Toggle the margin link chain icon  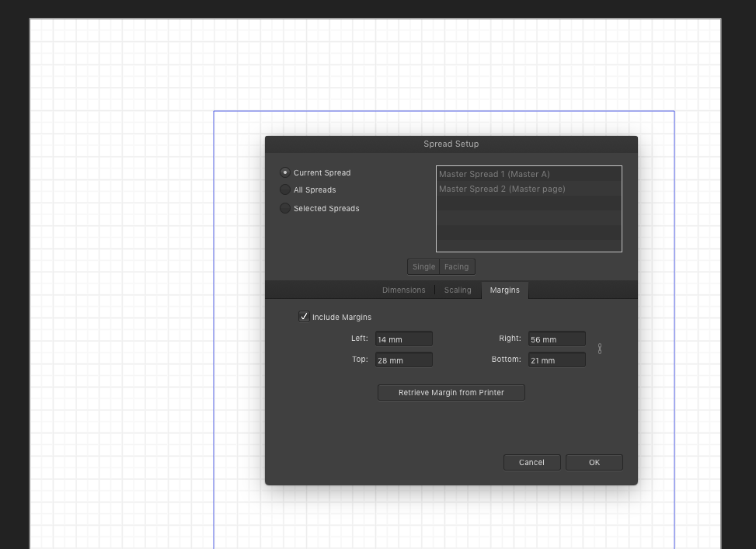600,349
